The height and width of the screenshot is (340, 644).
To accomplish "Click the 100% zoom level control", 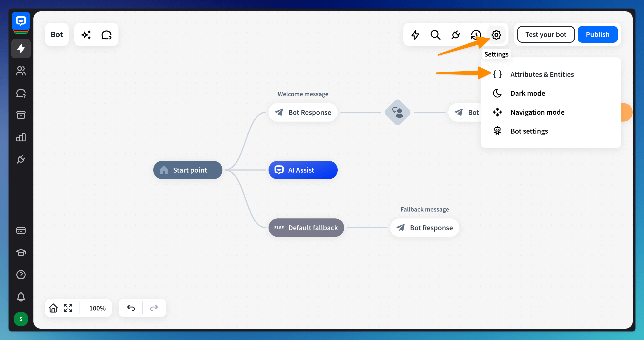I will (x=97, y=308).
